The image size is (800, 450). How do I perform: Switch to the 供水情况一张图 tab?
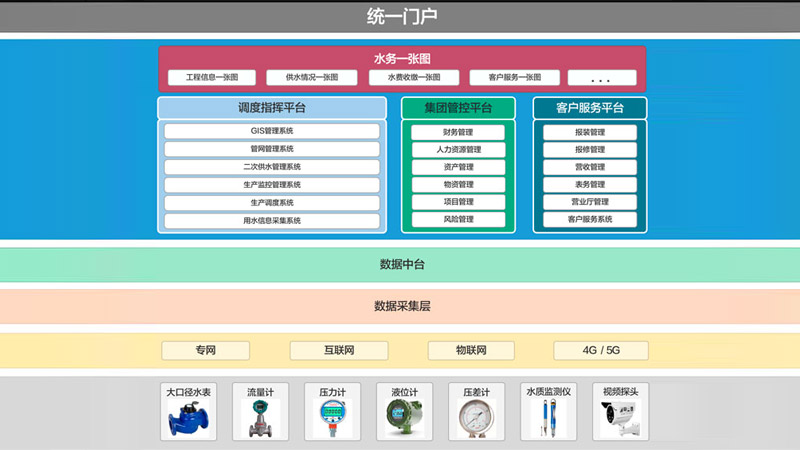click(312, 77)
